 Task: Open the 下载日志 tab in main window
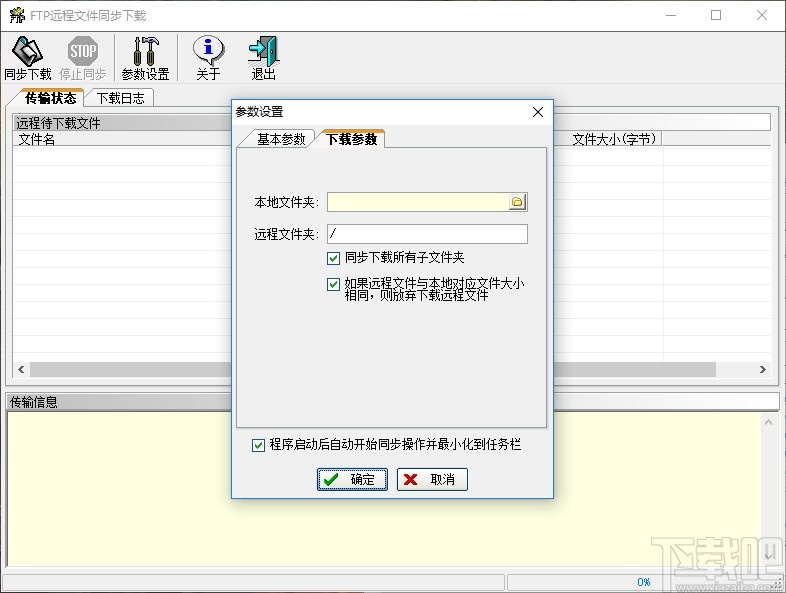(120, 98)
